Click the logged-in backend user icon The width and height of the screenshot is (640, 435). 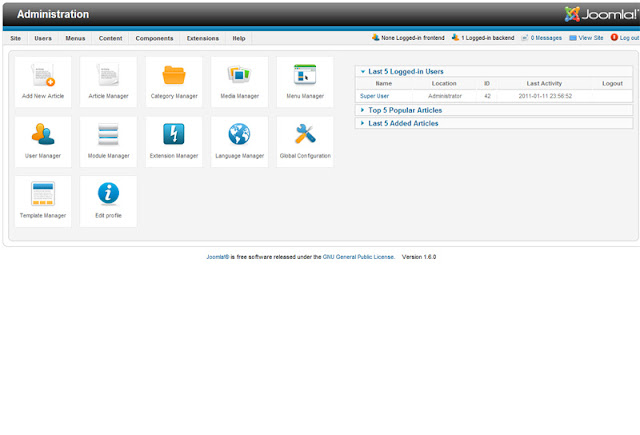(x=455, y=37)
